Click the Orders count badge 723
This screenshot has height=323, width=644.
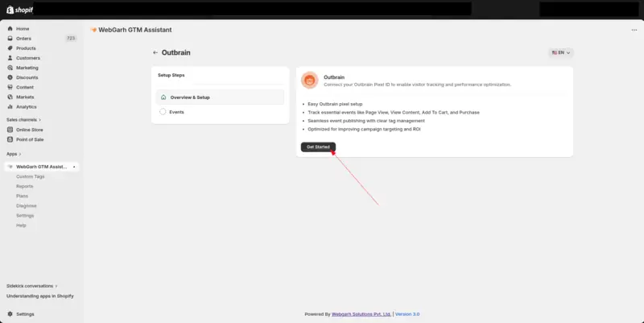[x=71, y=38]
